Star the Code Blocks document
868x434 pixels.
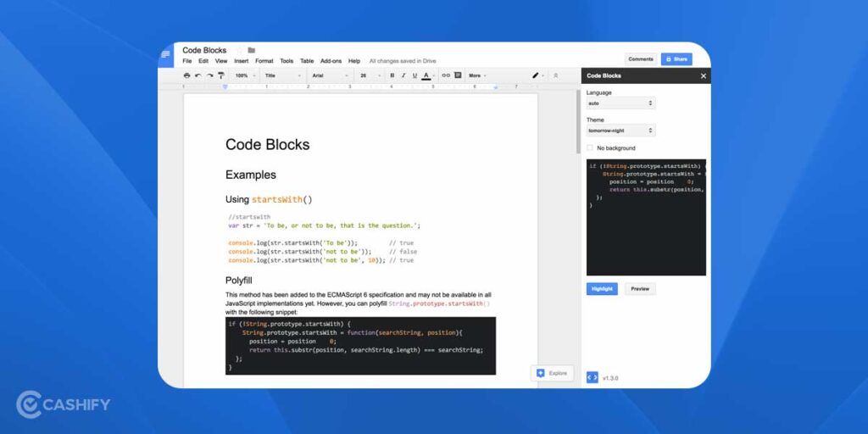coord(239,50)
